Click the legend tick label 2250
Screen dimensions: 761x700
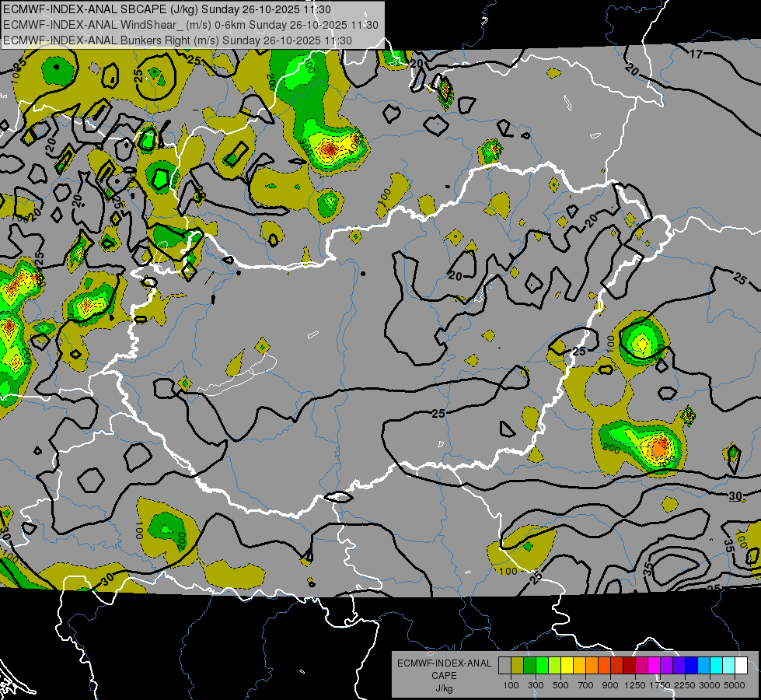[x=685, y=685]
